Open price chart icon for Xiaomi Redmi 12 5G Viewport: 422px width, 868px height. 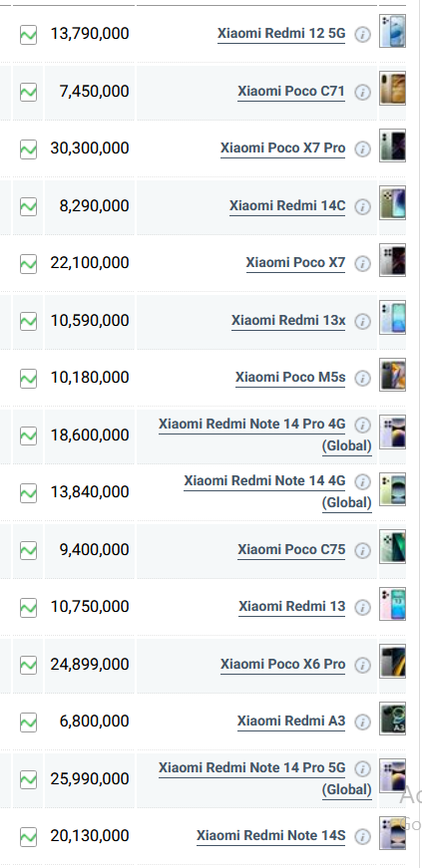coord(28,34)
